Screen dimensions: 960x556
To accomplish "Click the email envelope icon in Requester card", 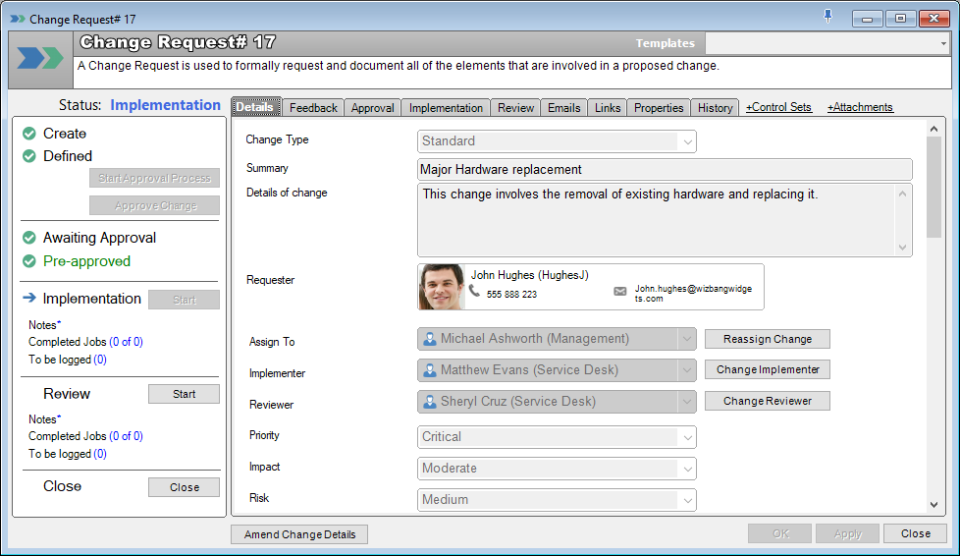I will pos(620,291).
